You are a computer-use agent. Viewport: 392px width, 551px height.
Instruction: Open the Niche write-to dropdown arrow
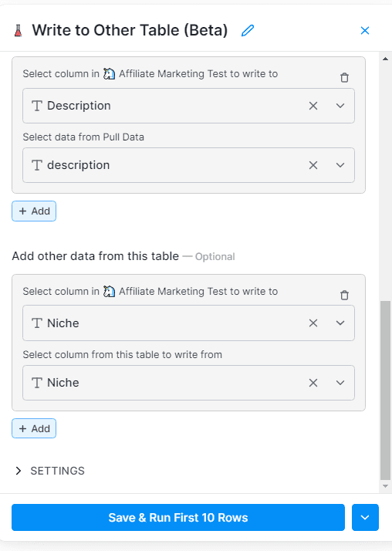tap(340, 323)
